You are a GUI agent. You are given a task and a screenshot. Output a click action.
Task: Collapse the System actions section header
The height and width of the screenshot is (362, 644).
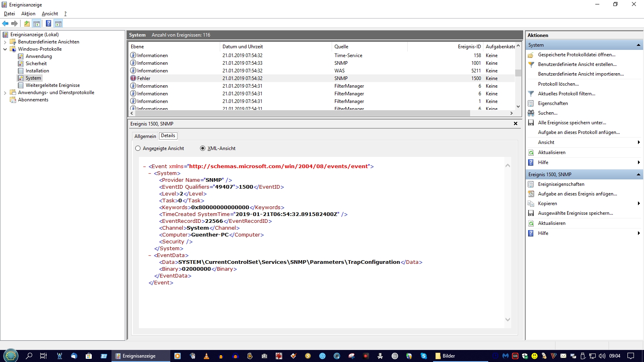[638, 45]
